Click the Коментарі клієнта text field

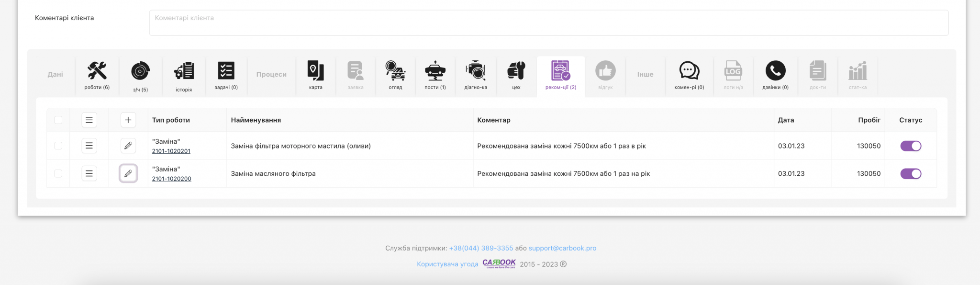click(548, 23)
